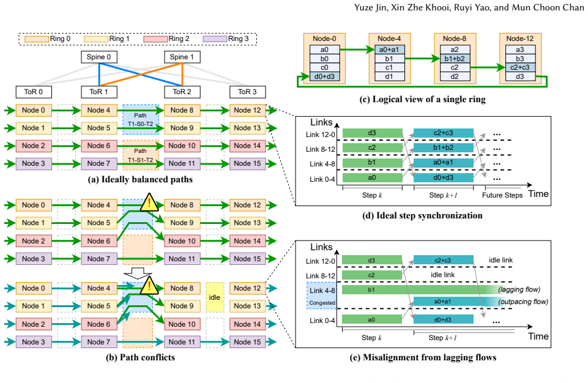
Task: Click cell b0 in Node-0 table
Action: 324,59
